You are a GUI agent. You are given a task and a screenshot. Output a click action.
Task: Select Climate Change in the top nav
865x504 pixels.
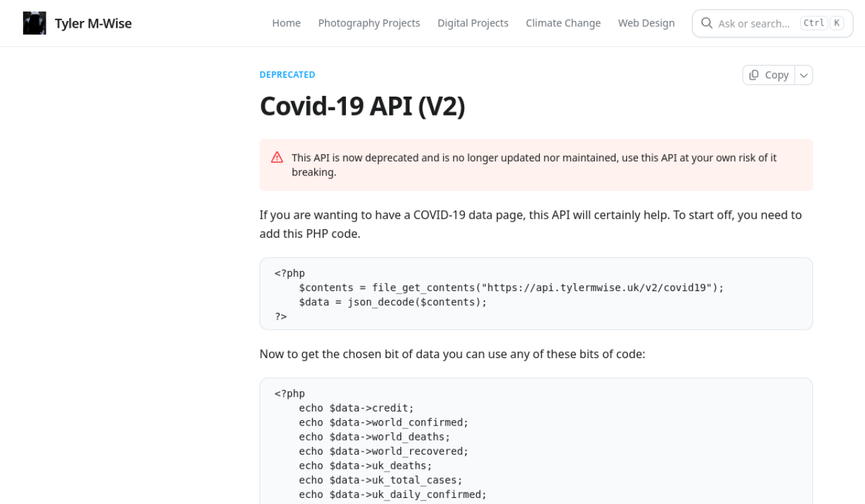(x=563, y=24)
